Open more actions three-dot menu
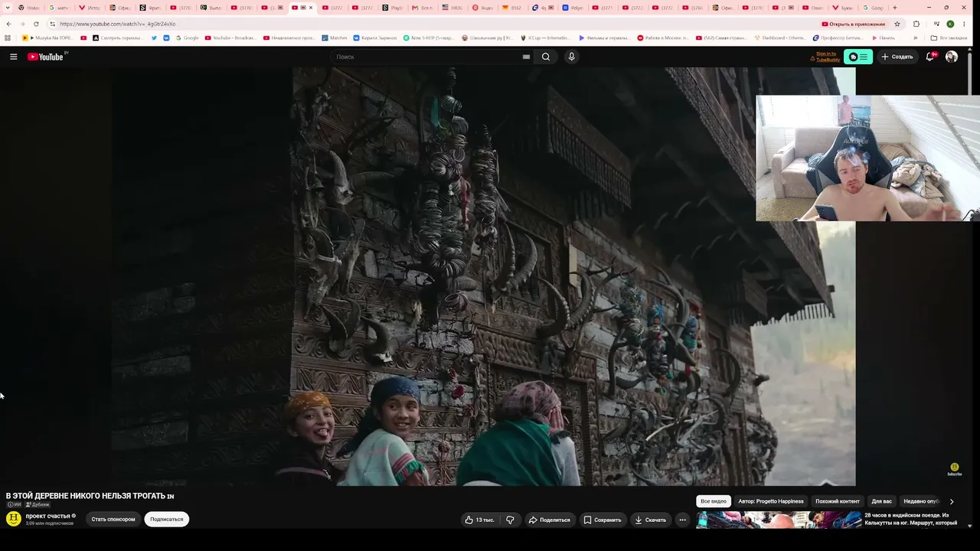This screenshot has height=551, width=980. [x=683, y=520]
